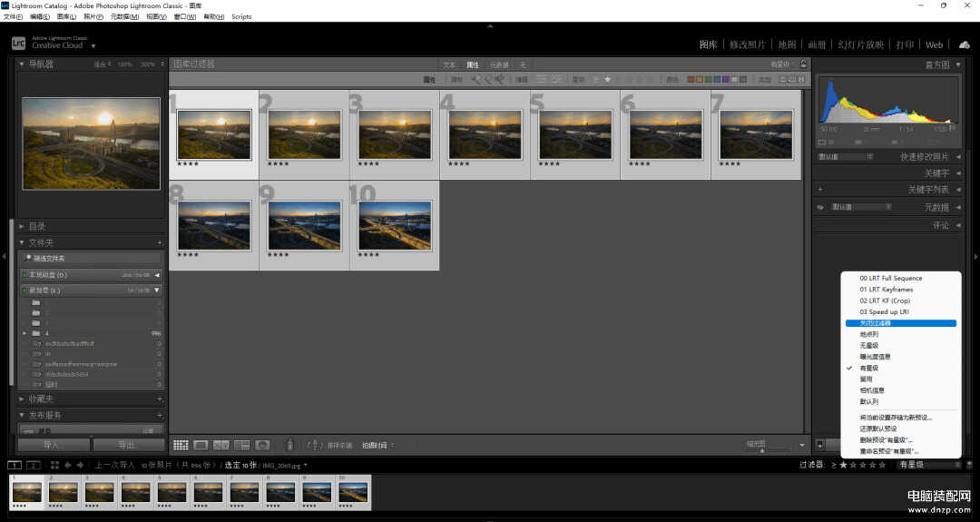Select main window button 1 in filmstrip bar
The image size is (980, 522).
click(x=15, y=465)
